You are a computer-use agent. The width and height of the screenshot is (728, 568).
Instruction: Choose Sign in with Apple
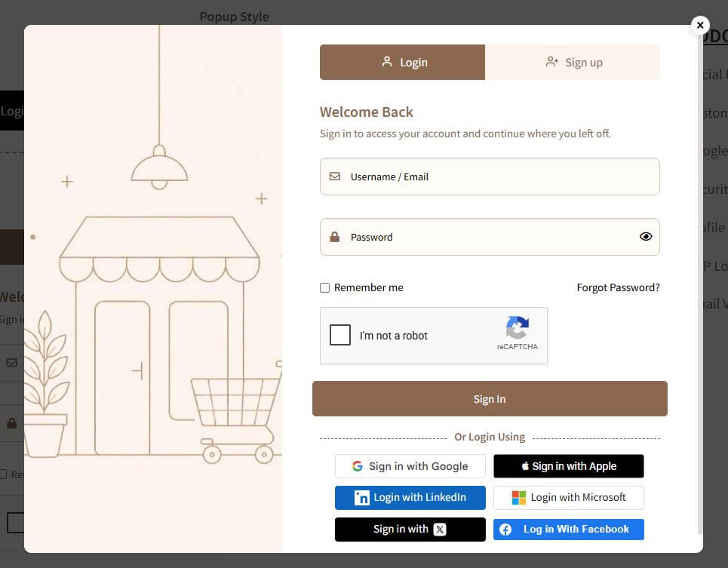[568, 466]
